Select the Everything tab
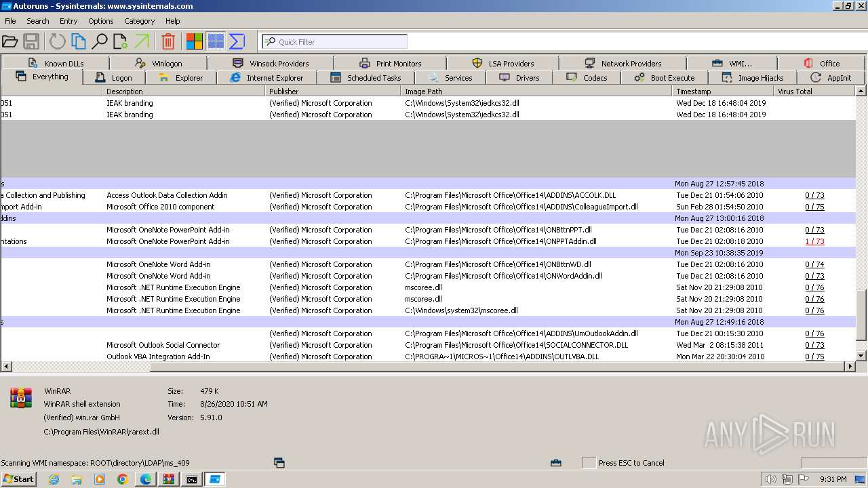 point(42,77)
